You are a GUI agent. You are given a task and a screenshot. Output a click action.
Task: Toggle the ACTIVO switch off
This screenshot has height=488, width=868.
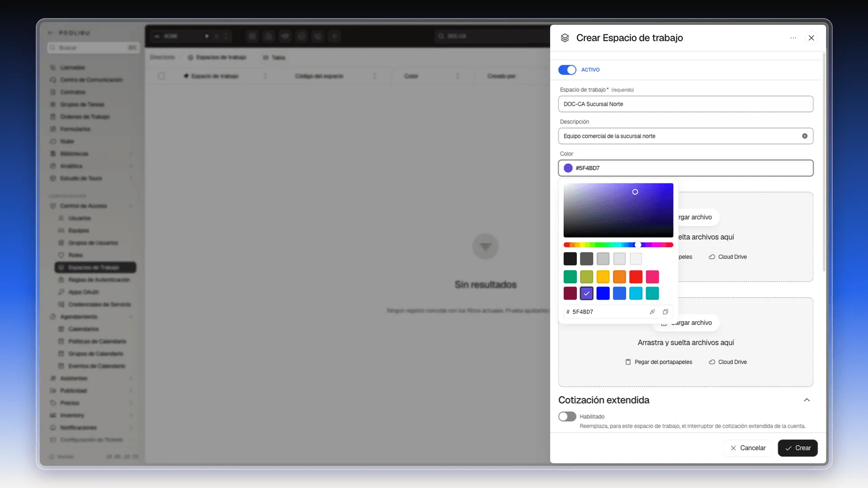point(567,70)
